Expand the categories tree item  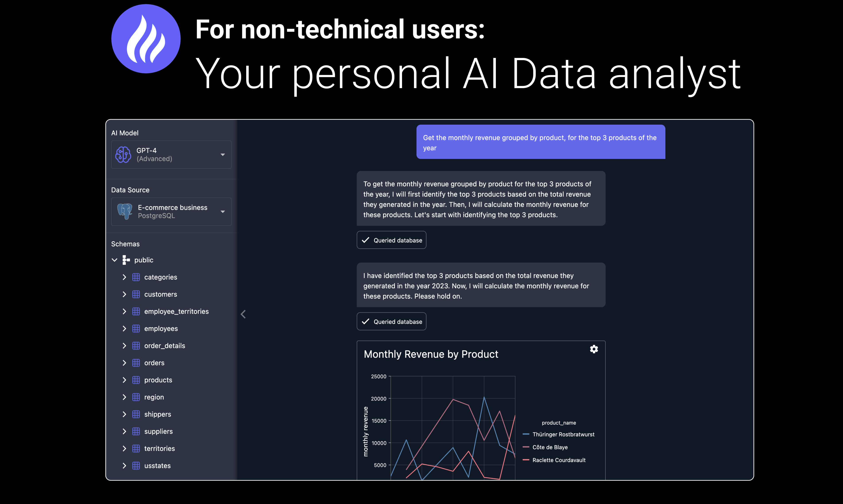(124, 277)
